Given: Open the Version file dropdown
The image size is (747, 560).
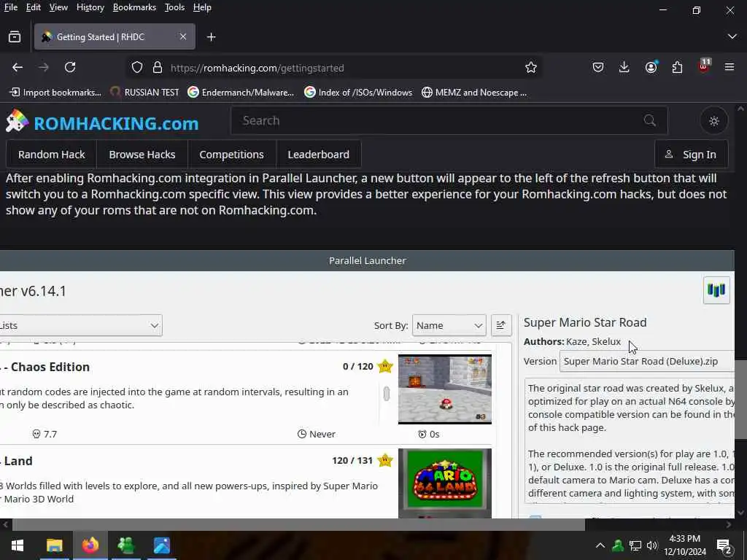Looking at the screenshot, I should click(x=646, y=361).
